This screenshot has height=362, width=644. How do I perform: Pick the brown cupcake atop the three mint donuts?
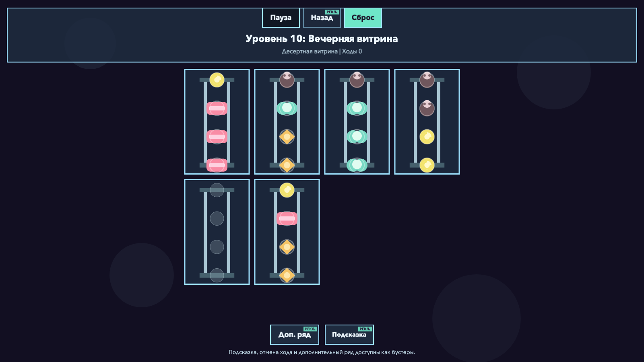(x=357, y=80)
